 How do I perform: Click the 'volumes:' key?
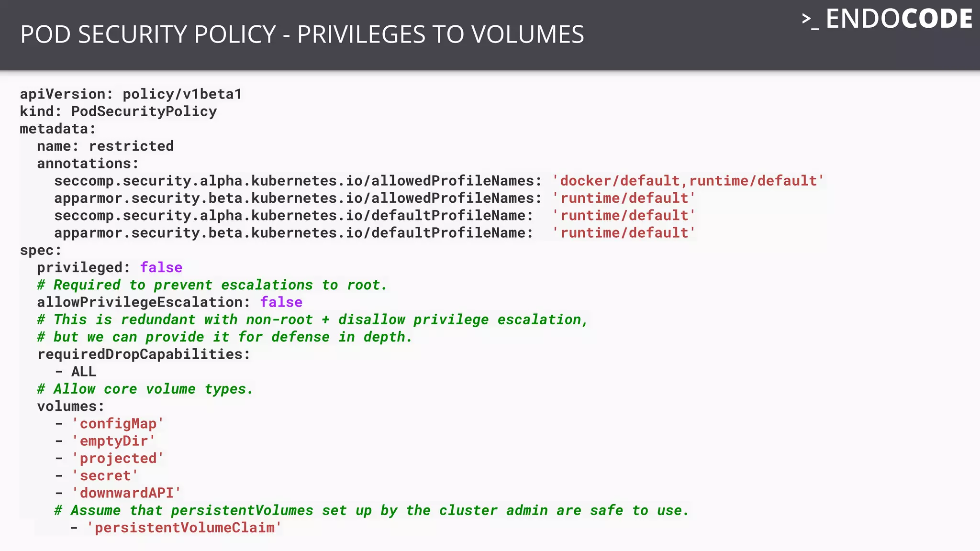pos(71,407)
